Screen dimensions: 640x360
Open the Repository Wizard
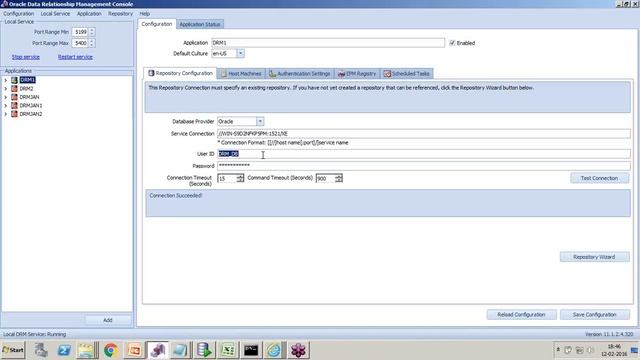pos(594,257)
